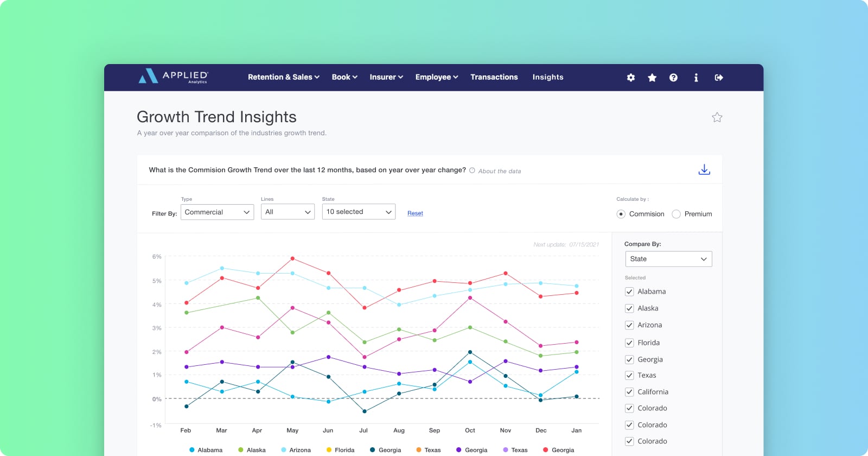Image resolution: width=868 pixels, height=456 pixels.
Task: Click the Calculate by label
Action: click(633, 199)
